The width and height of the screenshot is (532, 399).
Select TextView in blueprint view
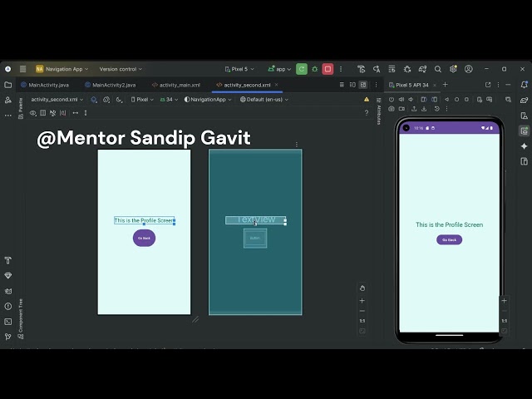[x=255, y=220]
